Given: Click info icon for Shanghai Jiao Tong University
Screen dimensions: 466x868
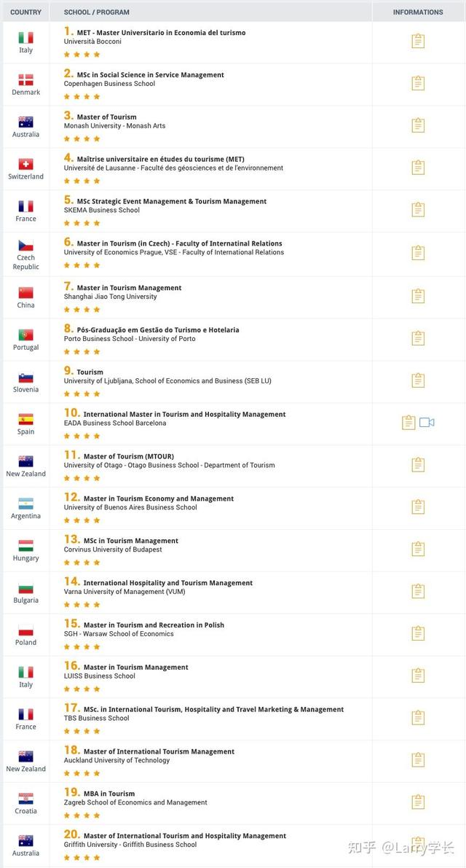Looking at the screenshot, I should click(x=418, y=296).
